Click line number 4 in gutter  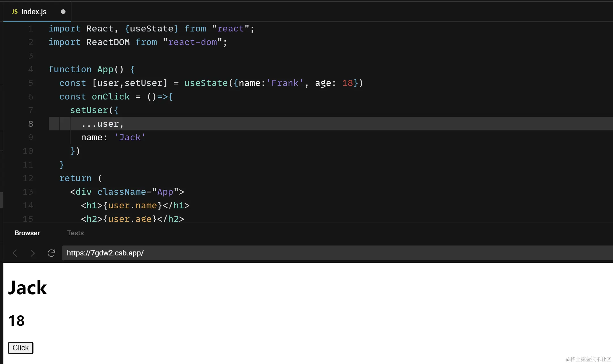coord(31,69)
